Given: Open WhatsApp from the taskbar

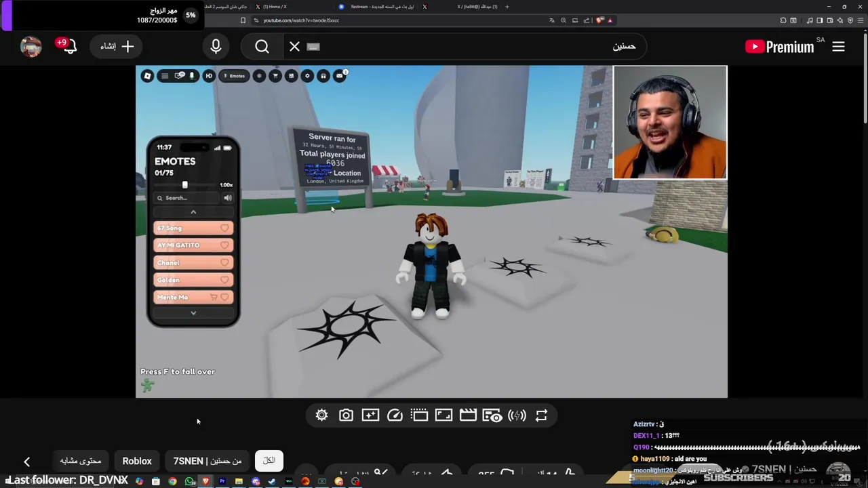Looking at the screenshot, I should (x=189, y=481).
